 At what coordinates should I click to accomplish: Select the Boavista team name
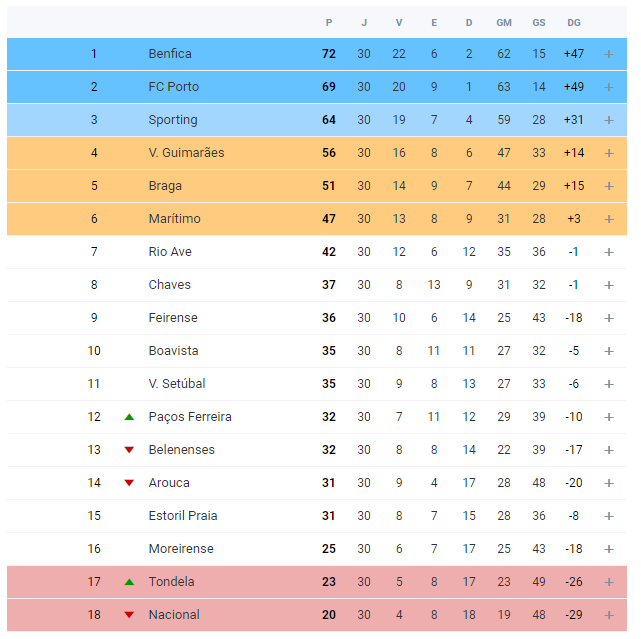[173, 351]
